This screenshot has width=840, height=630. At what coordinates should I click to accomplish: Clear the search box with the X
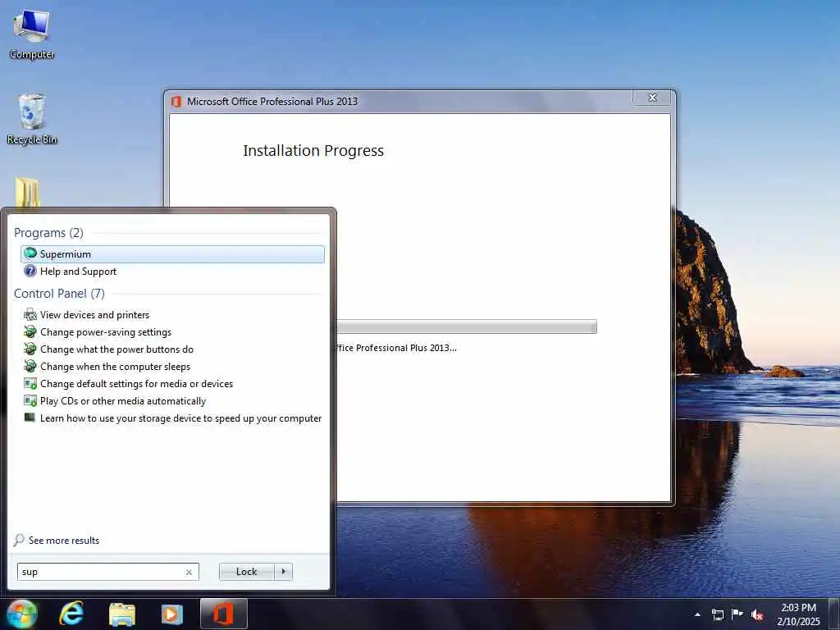pos(189,572)
